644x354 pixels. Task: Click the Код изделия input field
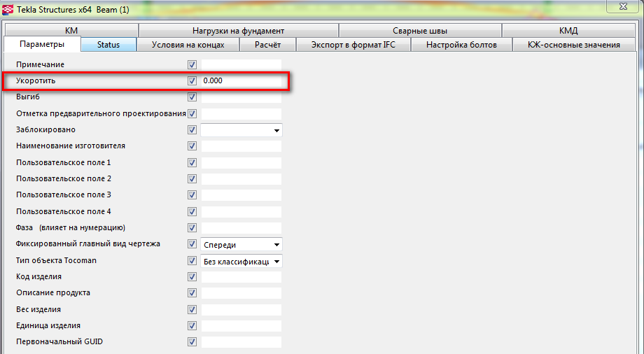(x=241, y=277)
